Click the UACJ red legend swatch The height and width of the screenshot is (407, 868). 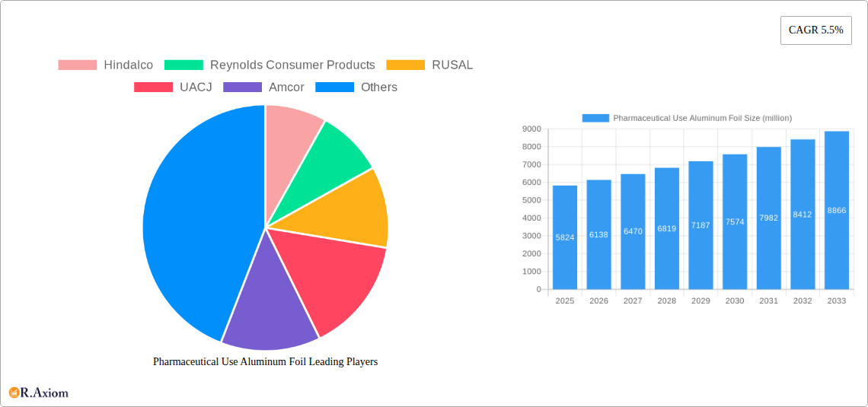[x=153, y=87]
